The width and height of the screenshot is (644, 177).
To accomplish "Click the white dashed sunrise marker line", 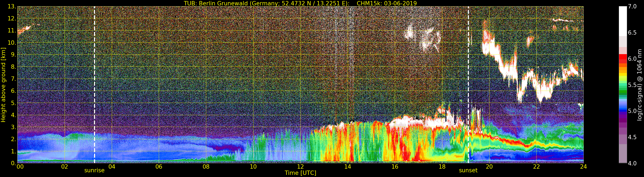I will (94, 85).
